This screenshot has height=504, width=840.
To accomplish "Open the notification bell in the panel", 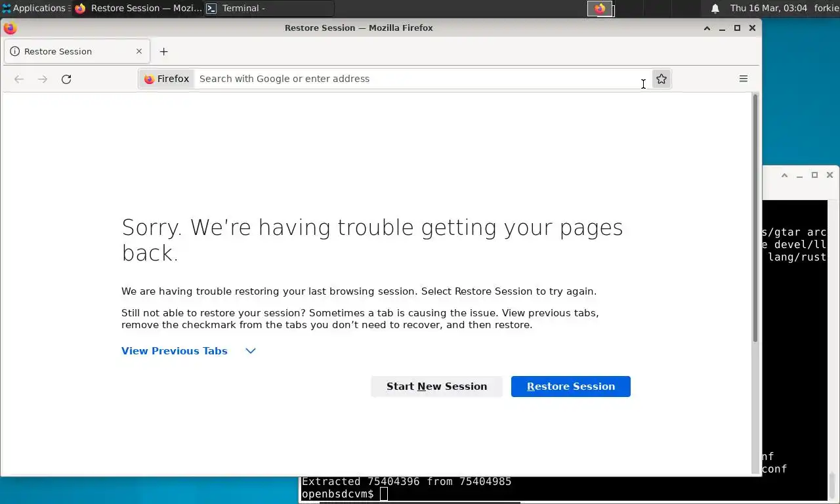I will 715,9.
